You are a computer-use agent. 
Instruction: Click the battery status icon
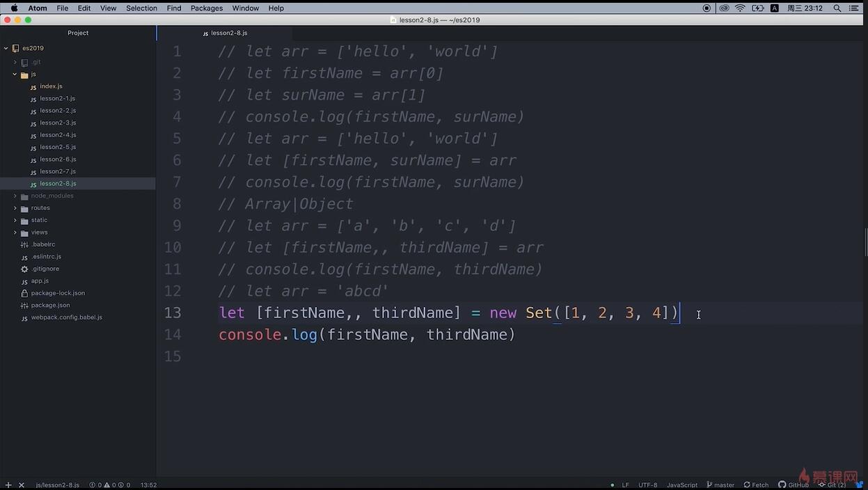757,8
